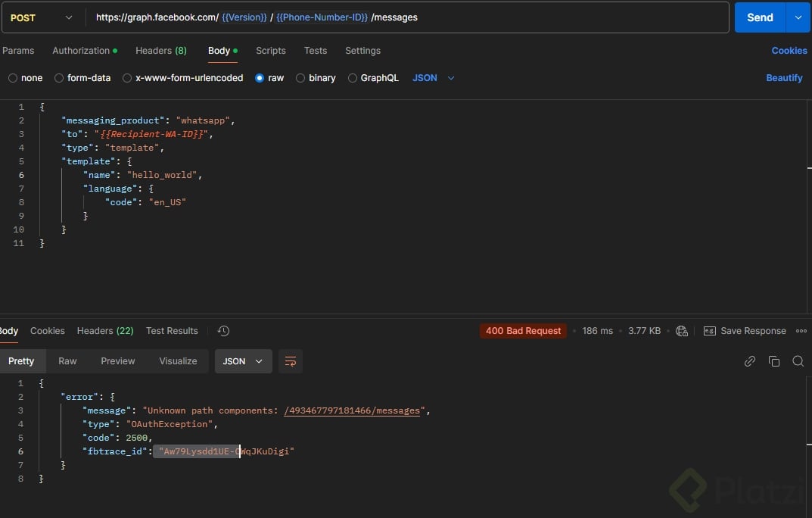Open the response history icon
Image resolution: width=812 pixels, height=518 pixels.
tap(223, 331)
